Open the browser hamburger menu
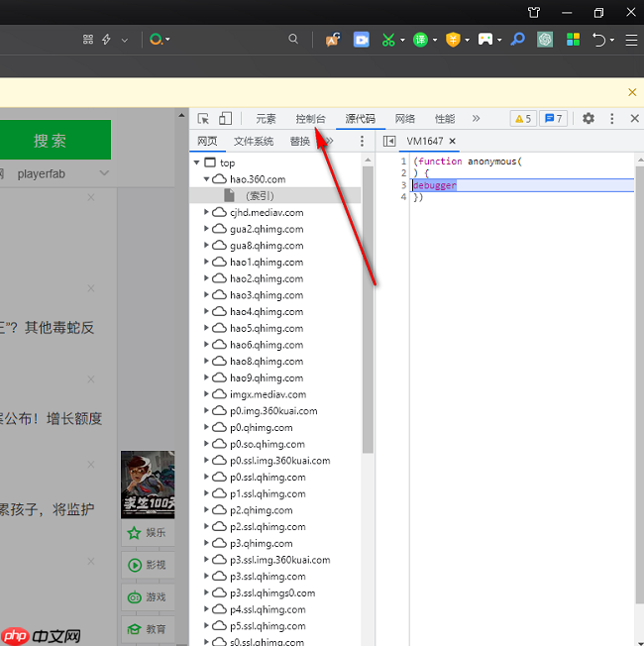This screenshot has height=646, width=644. coord(631,40)
